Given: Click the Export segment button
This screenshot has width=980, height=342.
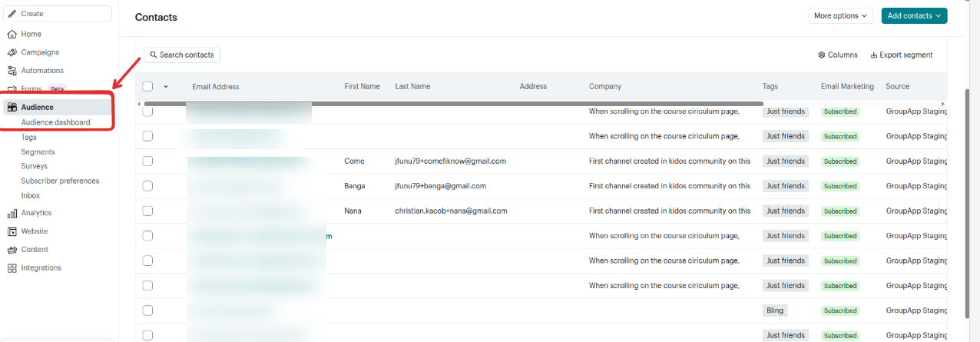Looking at the screenshot, I should tap(902, 55).
